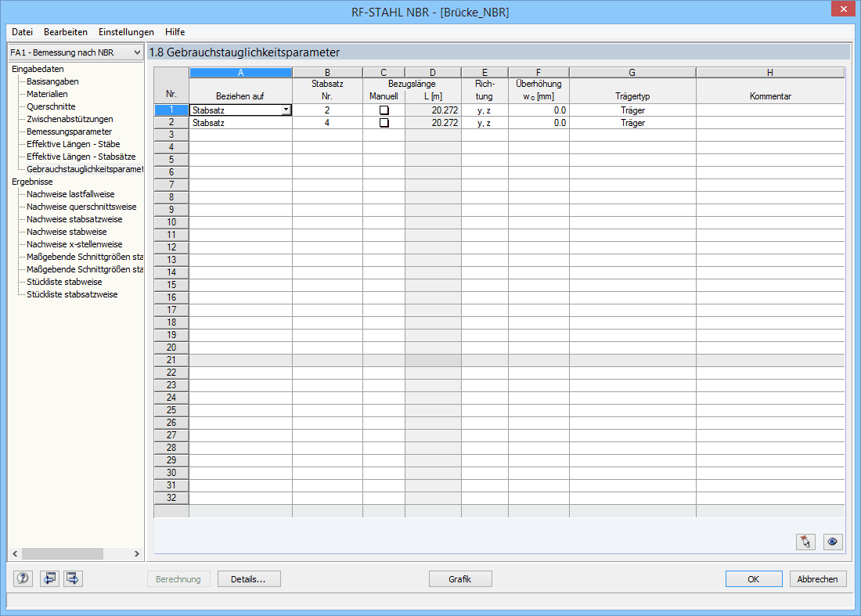Image resolution: width=861 pixels, height=616 pixels.
Task: Toggle the eye view mode icon
Action: 833,542
